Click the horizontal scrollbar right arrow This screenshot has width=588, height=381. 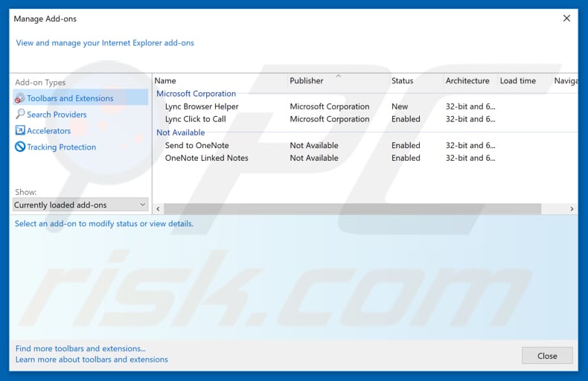click(572, 209)
